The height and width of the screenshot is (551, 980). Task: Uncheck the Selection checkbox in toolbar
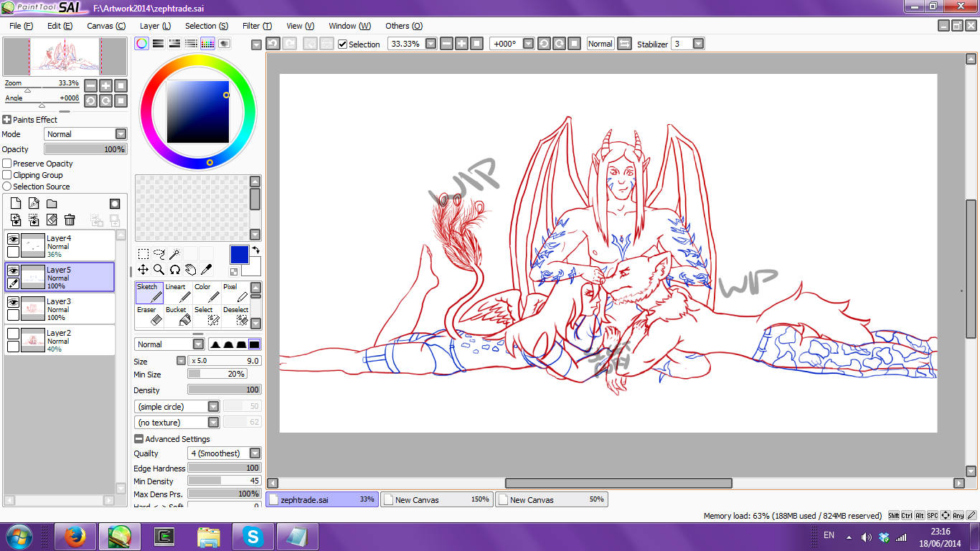click(342, 44)
